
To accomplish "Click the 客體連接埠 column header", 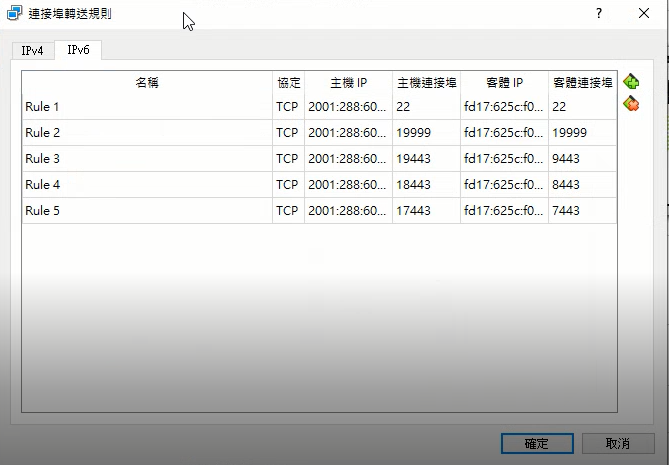I will [x=583, y=82].
